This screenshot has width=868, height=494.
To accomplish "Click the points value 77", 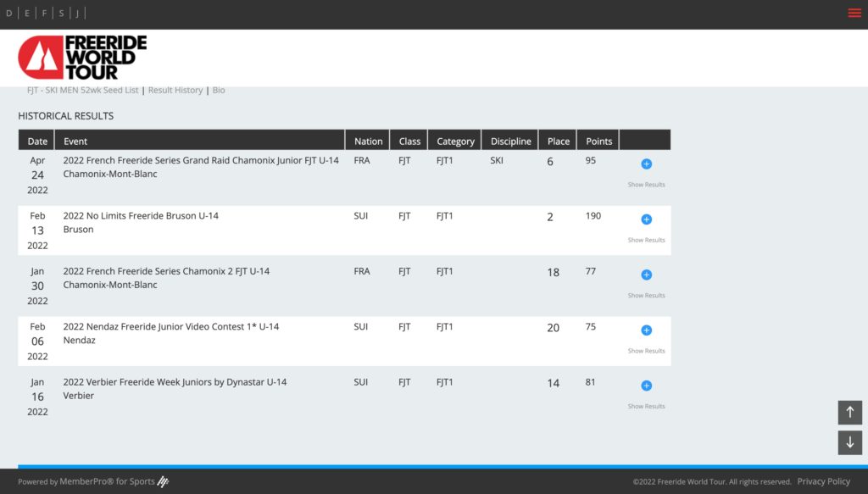I will click(x=591, y=271).
